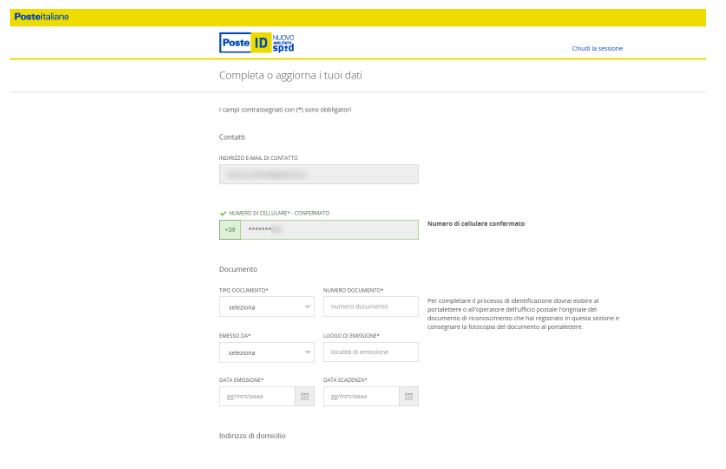Select the Data Emissione date input
Image resolution: width=726 pixels, height=469 pixels.
click(x=256, y=396)
